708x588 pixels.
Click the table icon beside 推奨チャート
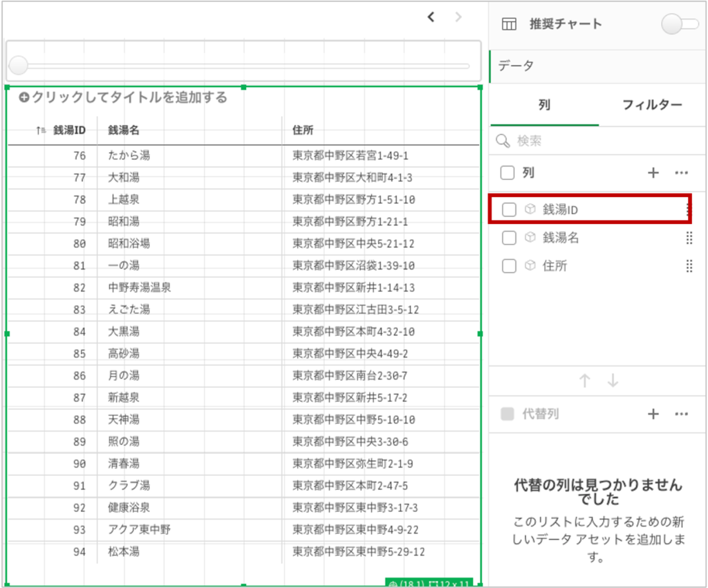(509, 24)
